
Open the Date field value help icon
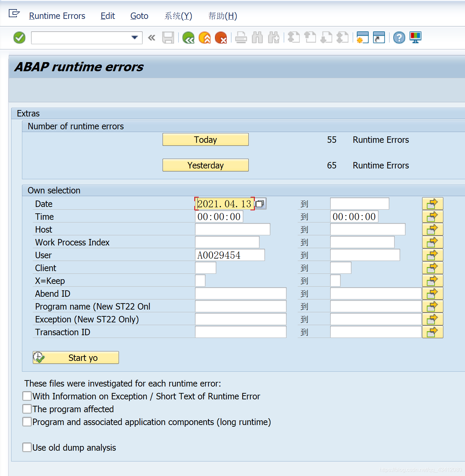260,204
